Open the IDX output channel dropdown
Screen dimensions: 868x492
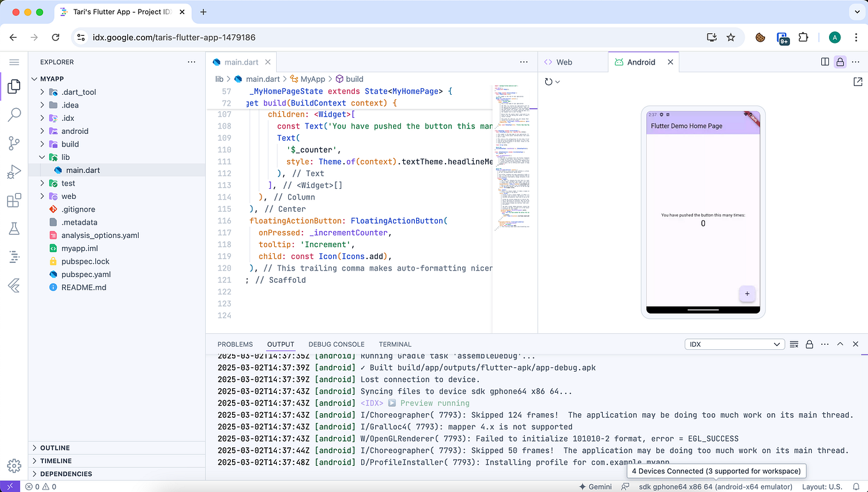click(734, 344)
